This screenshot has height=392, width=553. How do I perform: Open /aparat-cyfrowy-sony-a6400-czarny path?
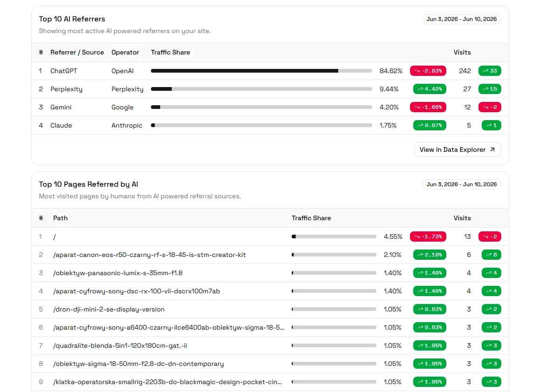point(169,327)
